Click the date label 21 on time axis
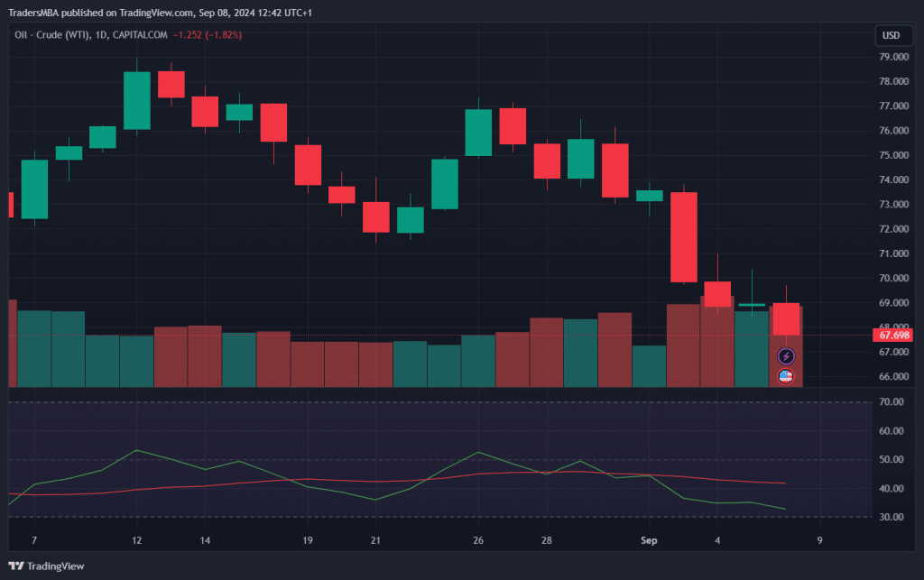 point(375,540)
